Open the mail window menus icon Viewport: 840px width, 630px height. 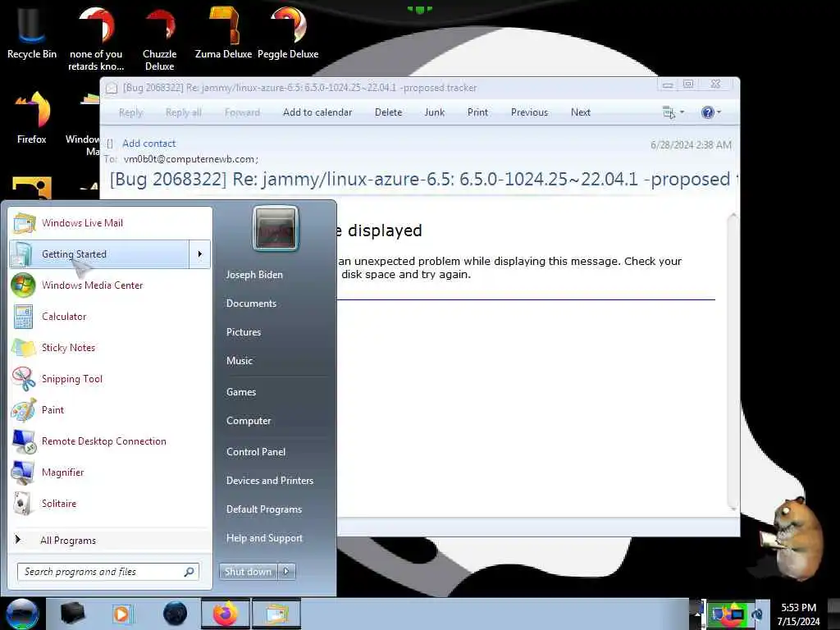(x=669, y=112)
